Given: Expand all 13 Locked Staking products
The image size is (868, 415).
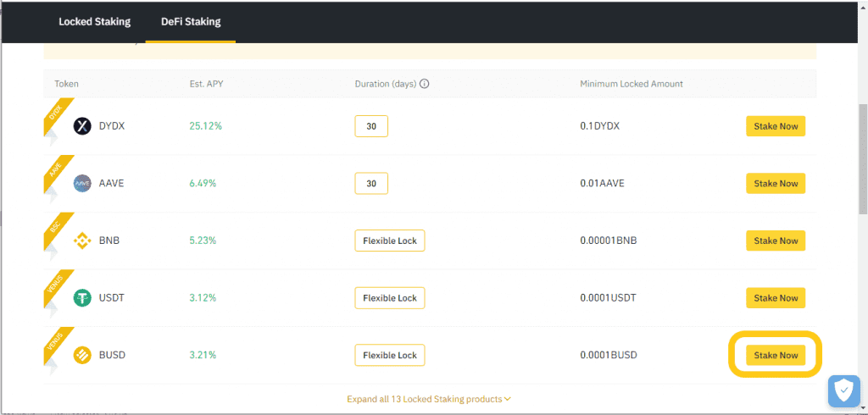Looking at the screenshot, I should coord(429,399).
